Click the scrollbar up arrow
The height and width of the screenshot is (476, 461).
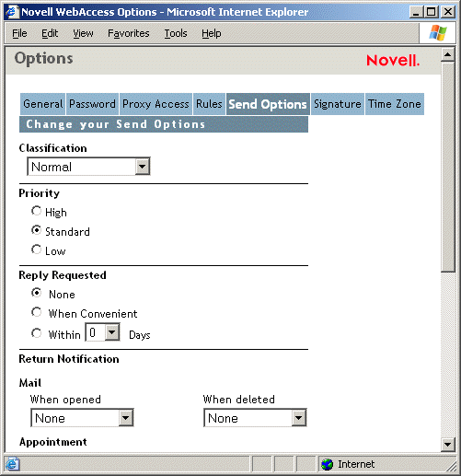click(x=448, y=54)
